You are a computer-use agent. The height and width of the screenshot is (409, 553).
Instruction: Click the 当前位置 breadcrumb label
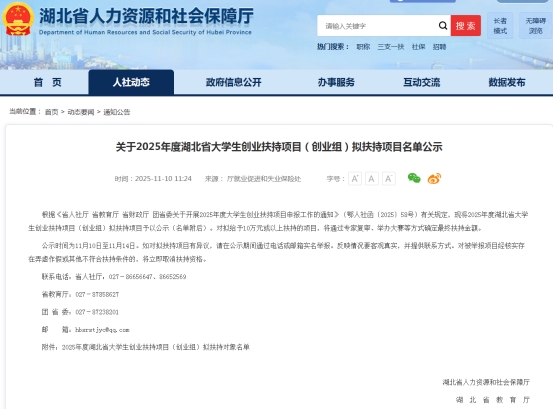coord(25,112)
